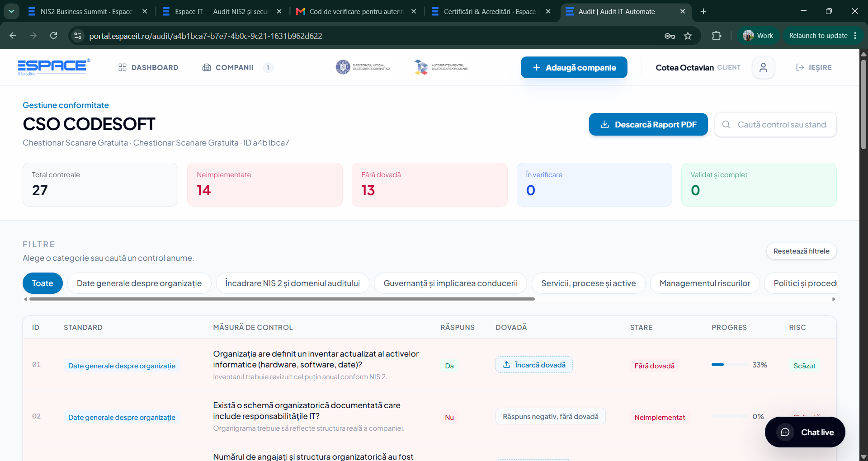
Task: Click the Gestiune conformitate breadcrumb
Action: pyautogui.click(x=66, y=105)
